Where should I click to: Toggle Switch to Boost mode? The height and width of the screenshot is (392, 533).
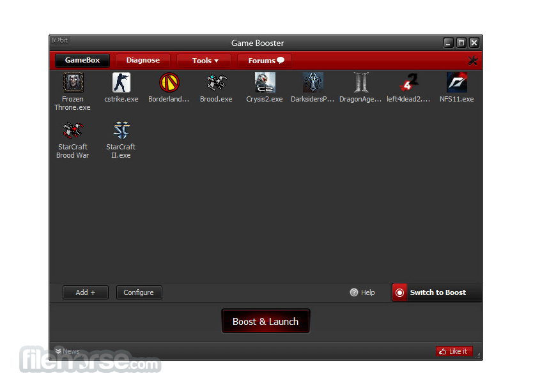coord(437,292)
